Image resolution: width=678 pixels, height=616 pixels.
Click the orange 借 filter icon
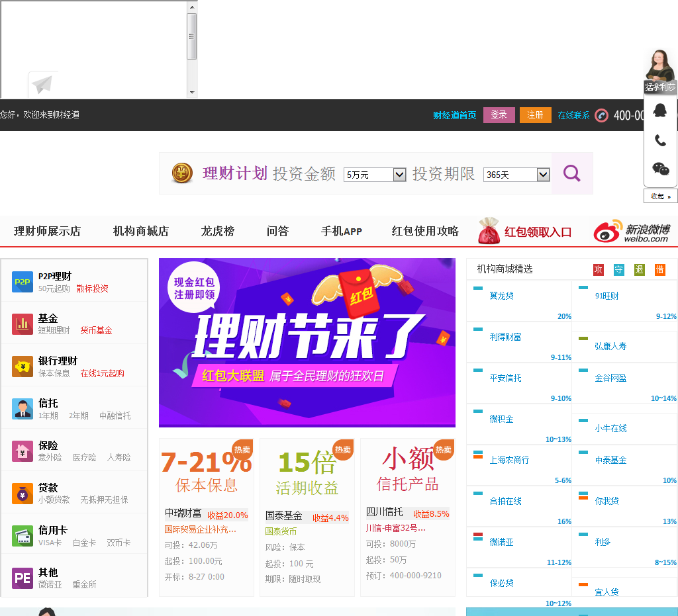[x=660, y=270]
